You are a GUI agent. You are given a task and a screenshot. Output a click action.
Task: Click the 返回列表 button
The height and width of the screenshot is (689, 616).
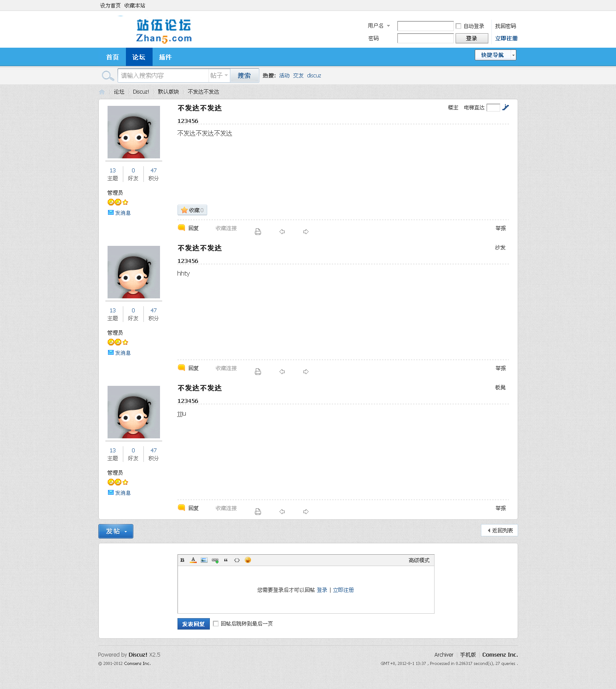pyautogui.click(x=500, y=530)
